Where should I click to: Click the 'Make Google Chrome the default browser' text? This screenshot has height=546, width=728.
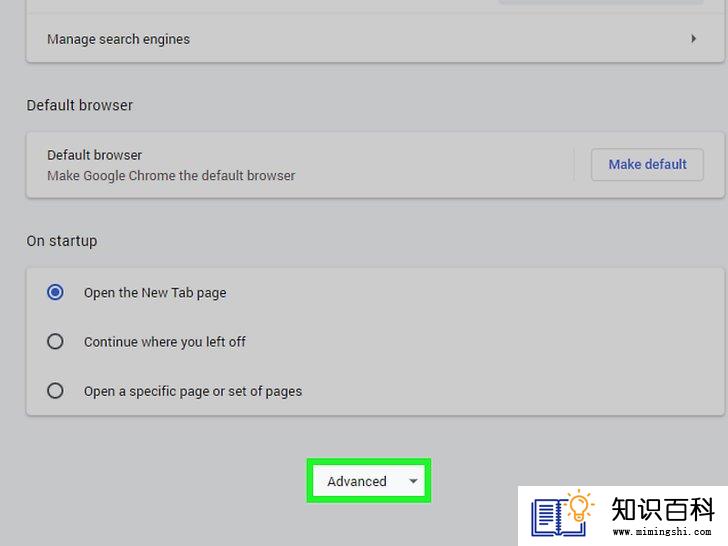point(171,176)
